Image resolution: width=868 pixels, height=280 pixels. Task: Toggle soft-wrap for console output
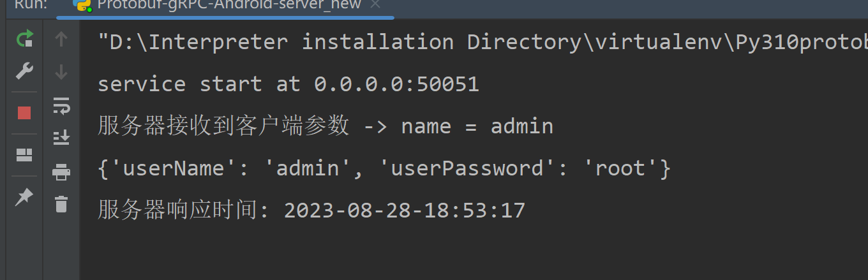tap(61, 105)
